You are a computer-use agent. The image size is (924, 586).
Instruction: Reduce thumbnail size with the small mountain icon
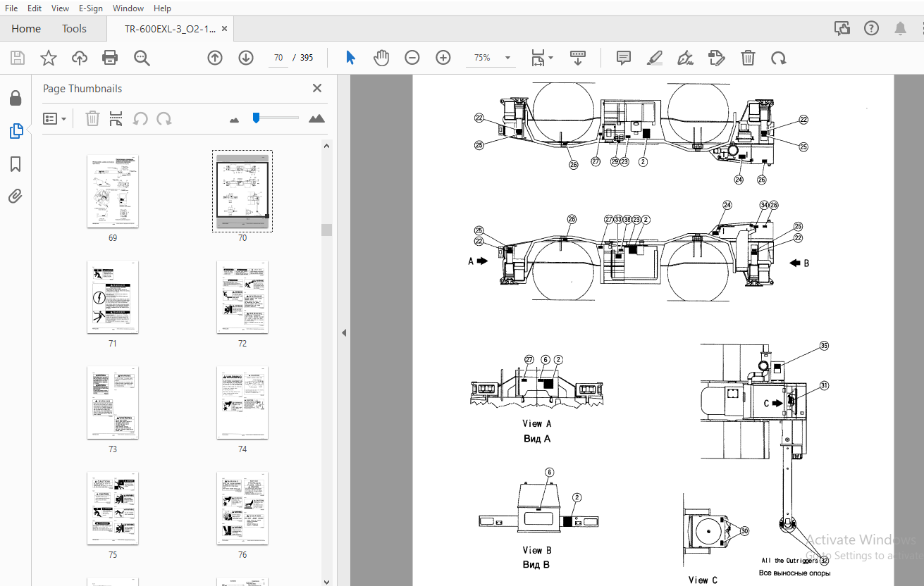click(235, 120)
